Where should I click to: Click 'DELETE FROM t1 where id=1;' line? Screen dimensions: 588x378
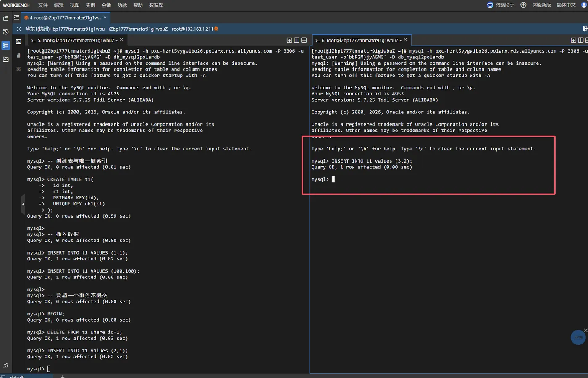point(84,332)
